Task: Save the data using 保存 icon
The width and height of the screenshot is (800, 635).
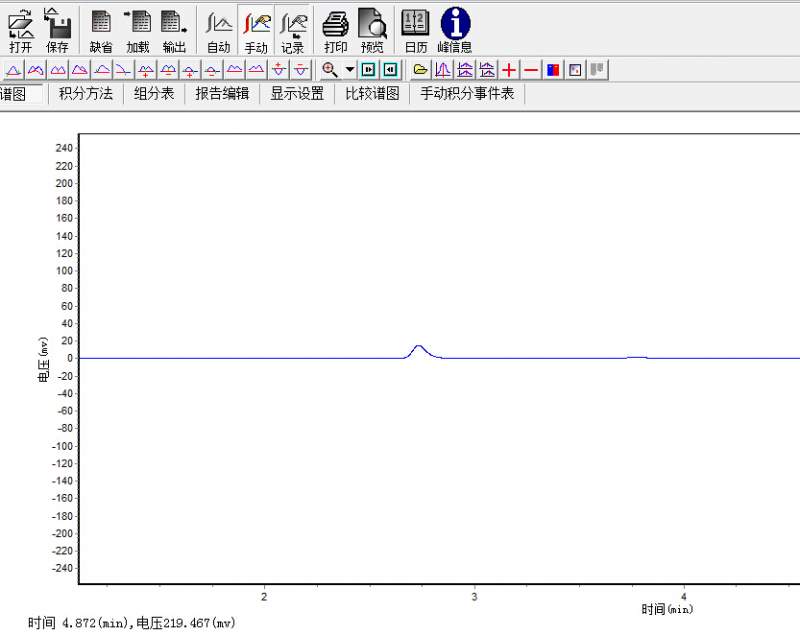Action: coord(57,31)
